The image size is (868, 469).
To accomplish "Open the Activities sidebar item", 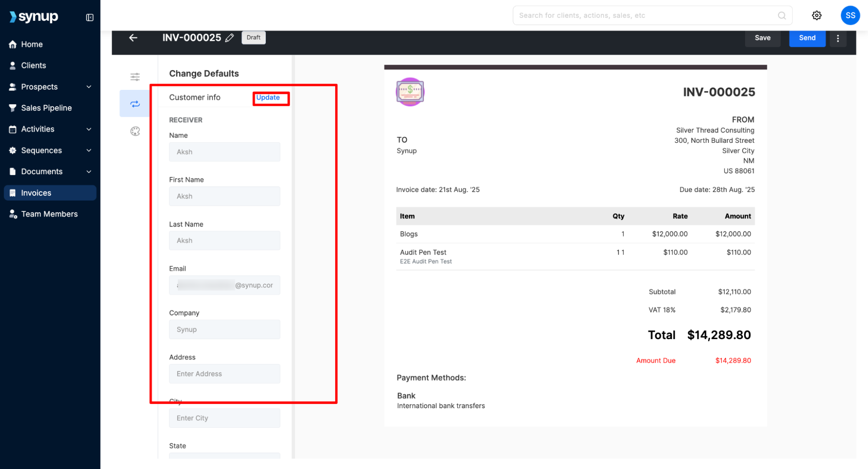I will coord(38,129).
